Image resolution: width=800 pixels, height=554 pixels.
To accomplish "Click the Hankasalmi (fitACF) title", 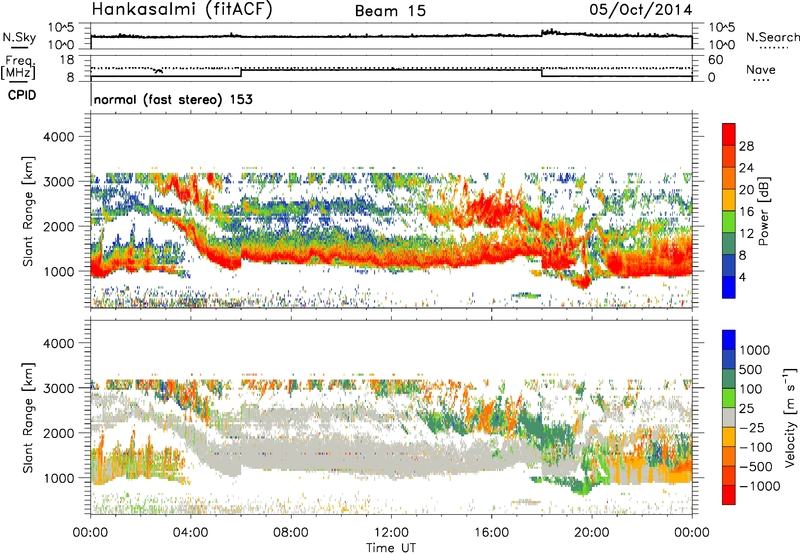I will (x=182, y=9).
